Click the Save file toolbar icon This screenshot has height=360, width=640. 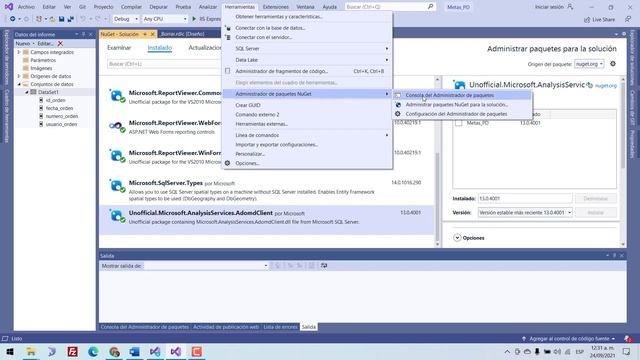(x=62, y=19)
